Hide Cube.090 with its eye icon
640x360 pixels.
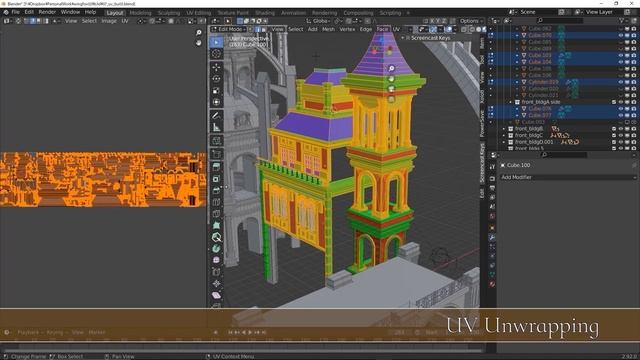click(621, 36)
